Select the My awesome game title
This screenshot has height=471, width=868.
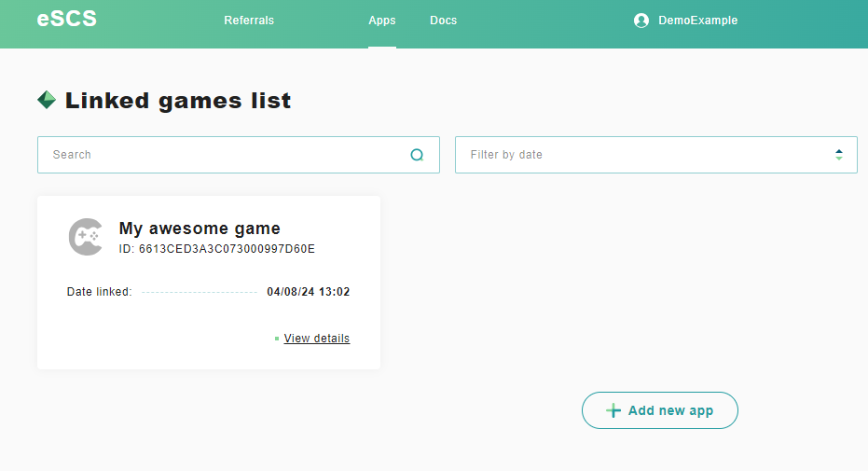[x=200, y=229]
